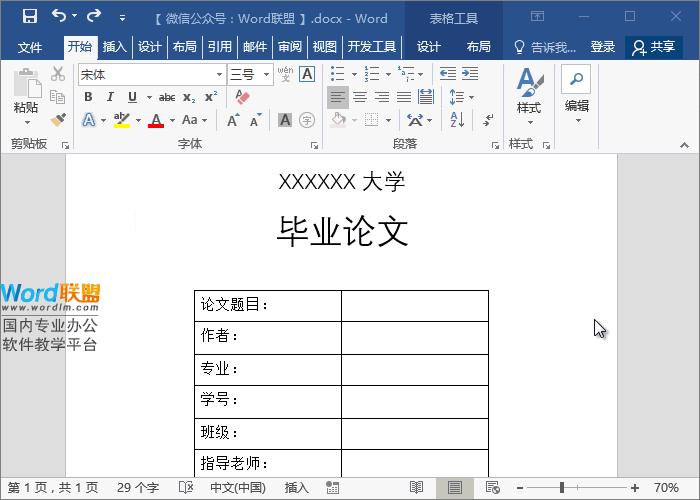Open the font size dropdown showing 三号
Image resolution: width=700 pixels, height=500 pixels.
(266, 75)
